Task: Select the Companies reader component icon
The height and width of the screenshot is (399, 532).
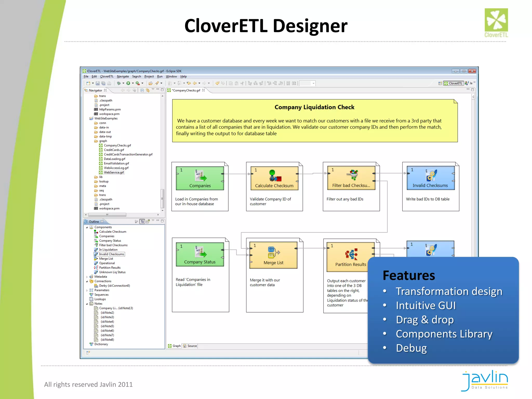Action: (201, 175)
